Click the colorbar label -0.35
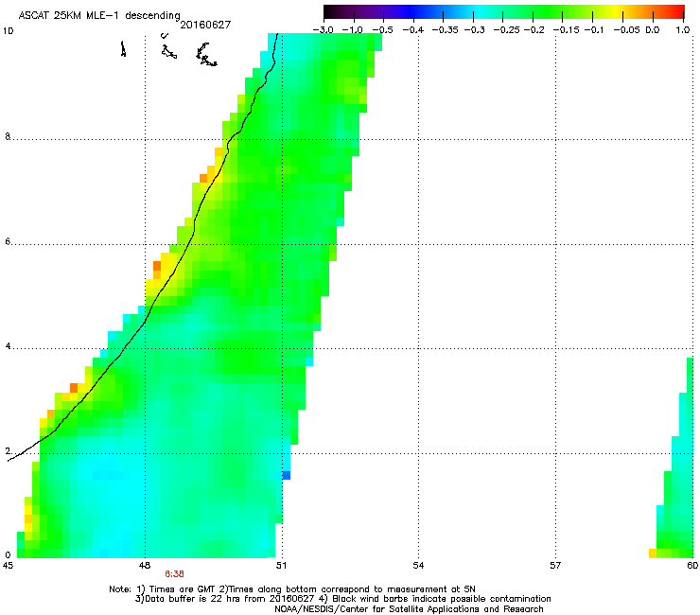The image size is (700, 615). click(446, 30)
